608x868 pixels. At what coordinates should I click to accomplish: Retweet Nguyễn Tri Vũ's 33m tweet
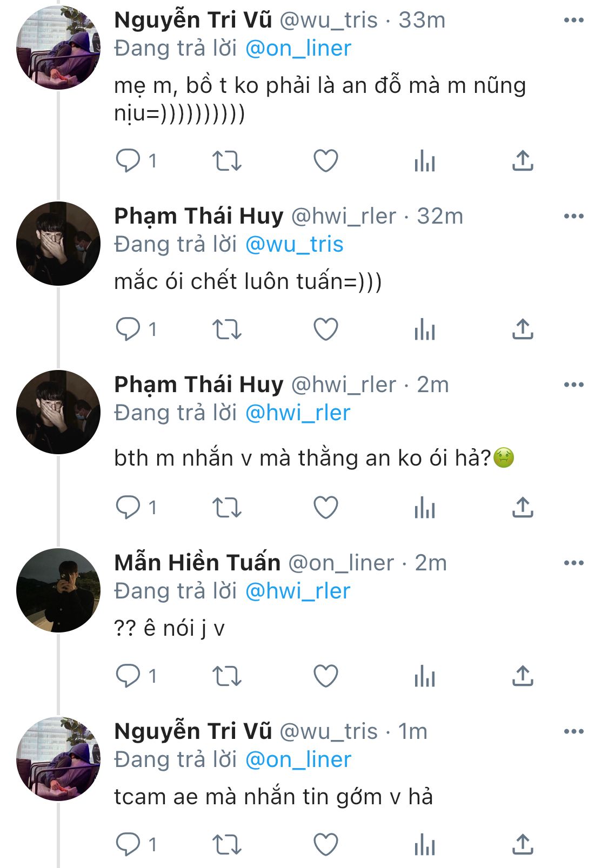[x=226, y=161]
